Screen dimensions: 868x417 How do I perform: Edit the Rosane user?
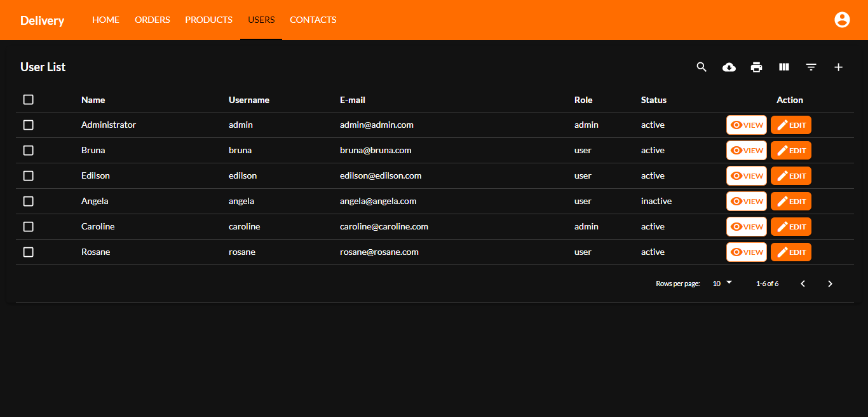(x=791, y=252)
